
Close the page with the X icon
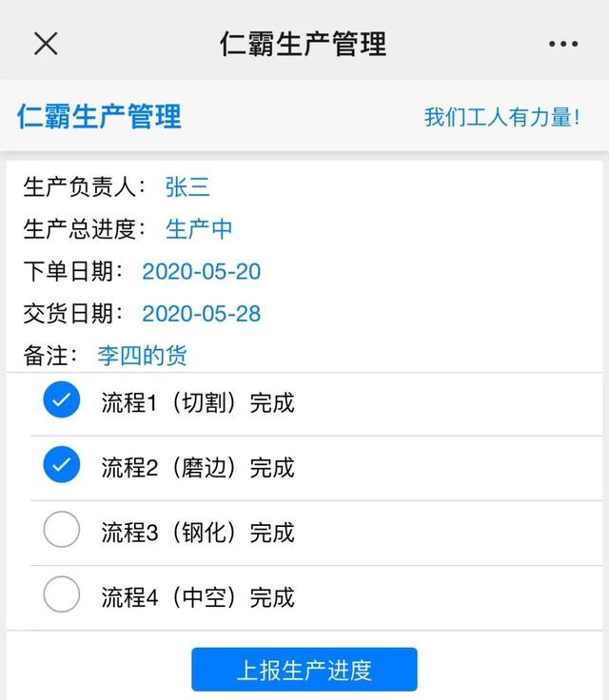(x=46, y=44)
